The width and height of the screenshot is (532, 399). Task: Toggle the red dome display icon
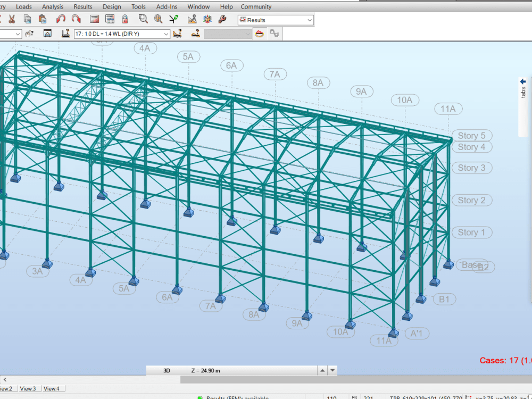[260, 34]
